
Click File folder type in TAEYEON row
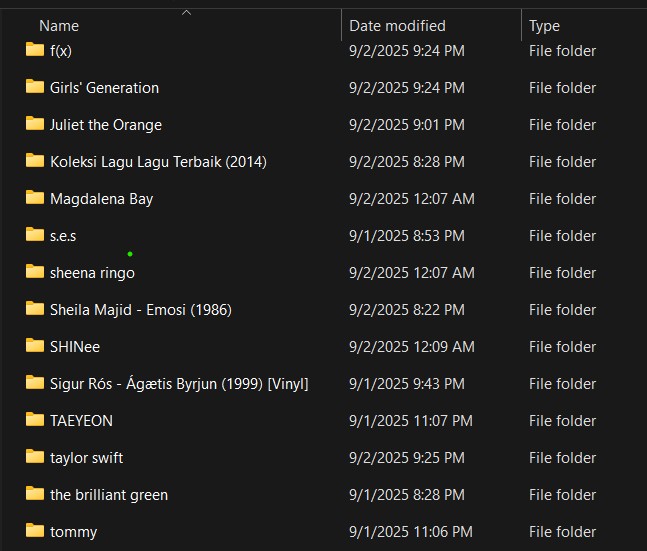pos(562,421)
